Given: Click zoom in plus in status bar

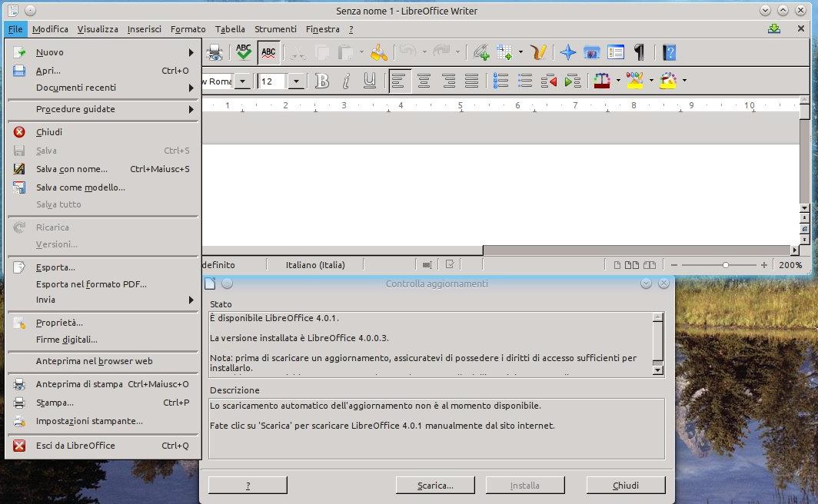Looking at the screenshot, I should 763,265.
